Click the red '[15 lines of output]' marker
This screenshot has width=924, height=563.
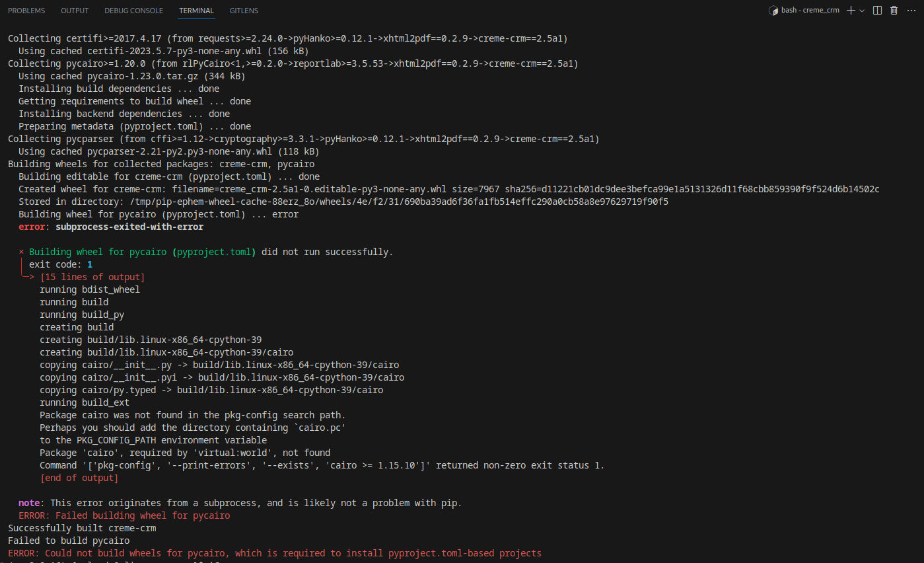(92, 277)
